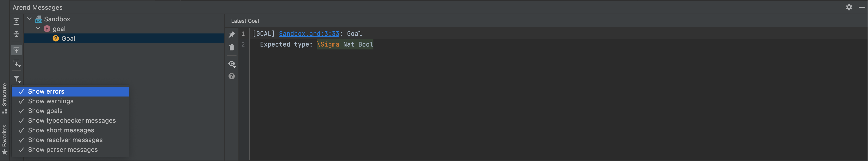
Task: Collapse the goal function node
Action: pos(38,29)
